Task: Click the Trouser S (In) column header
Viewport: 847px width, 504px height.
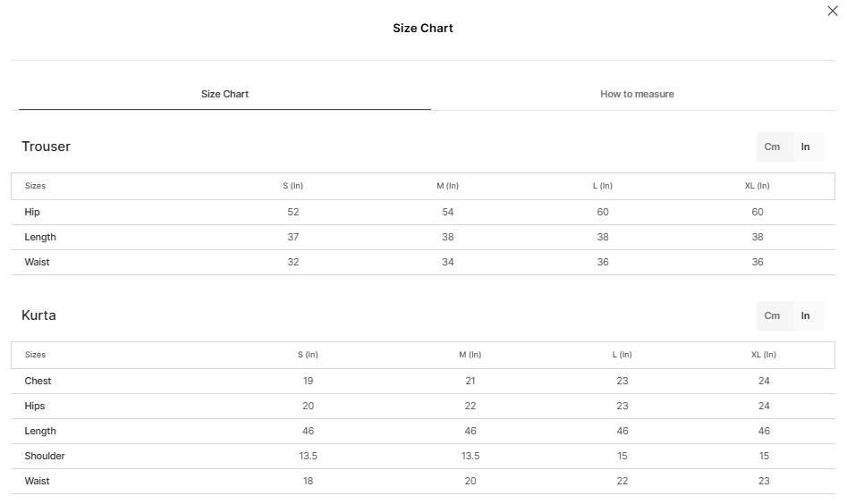Action: [292, 186]
